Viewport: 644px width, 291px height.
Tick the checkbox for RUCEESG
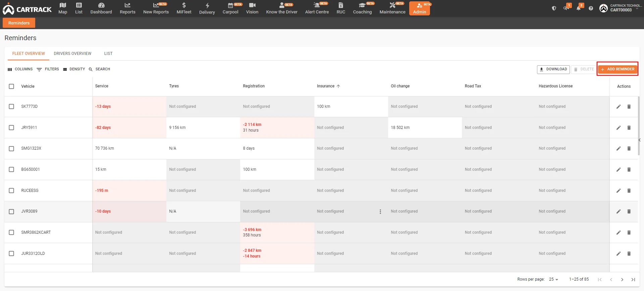11,191
